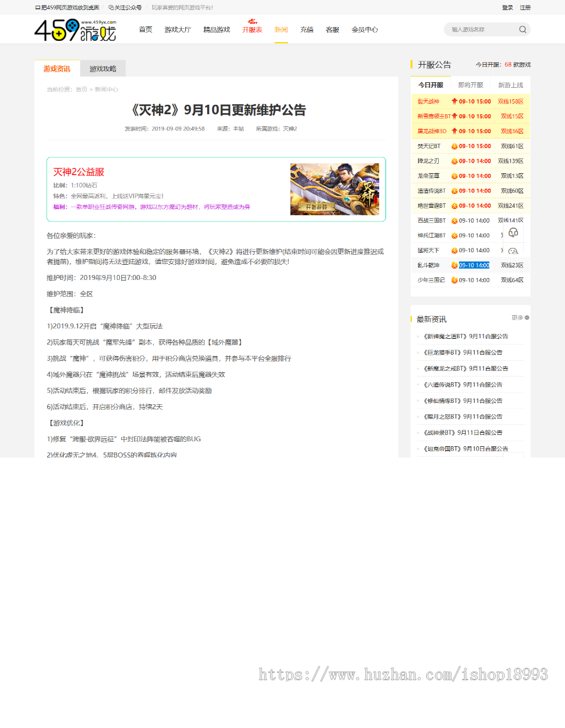Click the 注册 link
The width and height of the screenshot is (565, 728).
[x=525, y=8]
